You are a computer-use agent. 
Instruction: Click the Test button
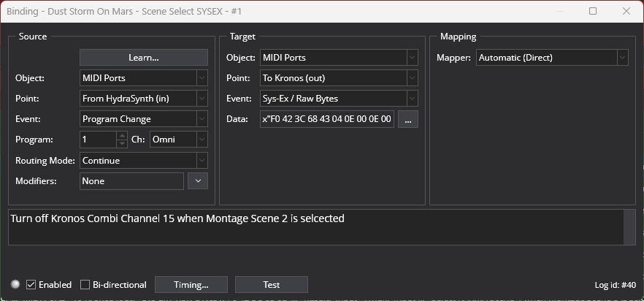pos(272,284)
